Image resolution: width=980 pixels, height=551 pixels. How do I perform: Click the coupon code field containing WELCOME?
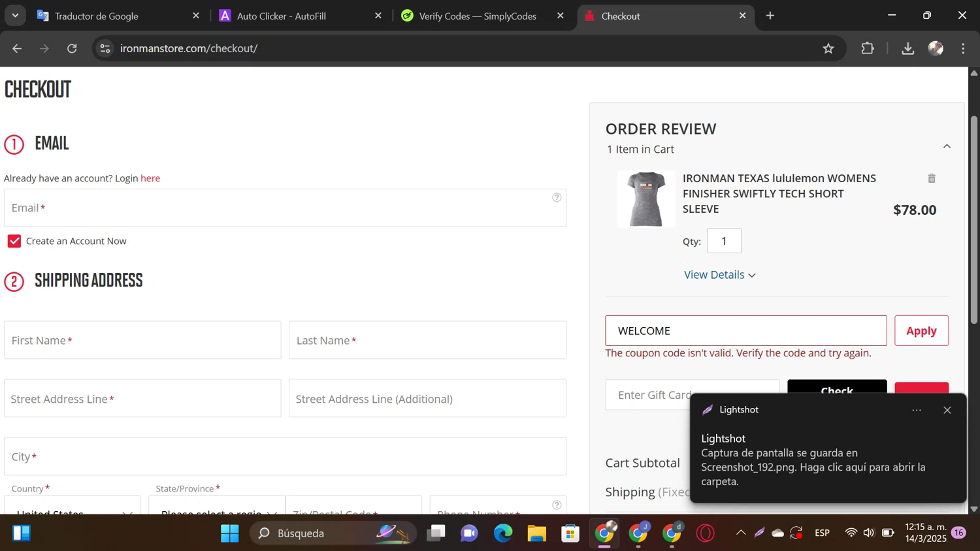pos(746,331)
